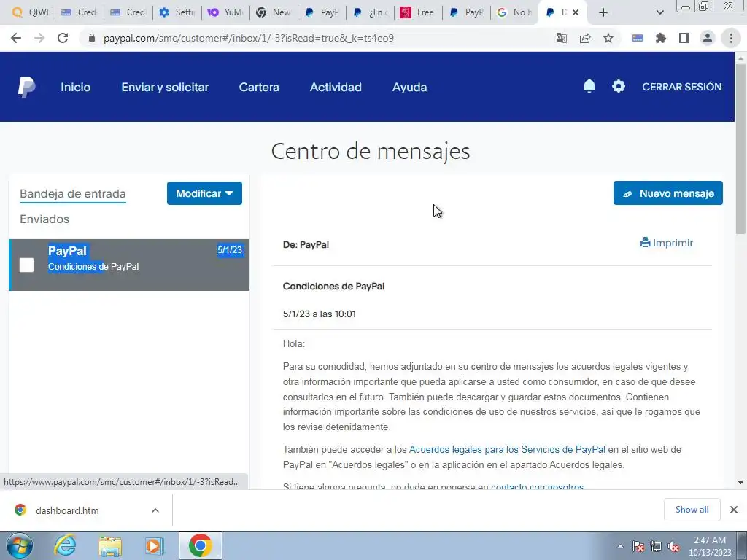Expand the tab search chevron

tap(659, 12)
